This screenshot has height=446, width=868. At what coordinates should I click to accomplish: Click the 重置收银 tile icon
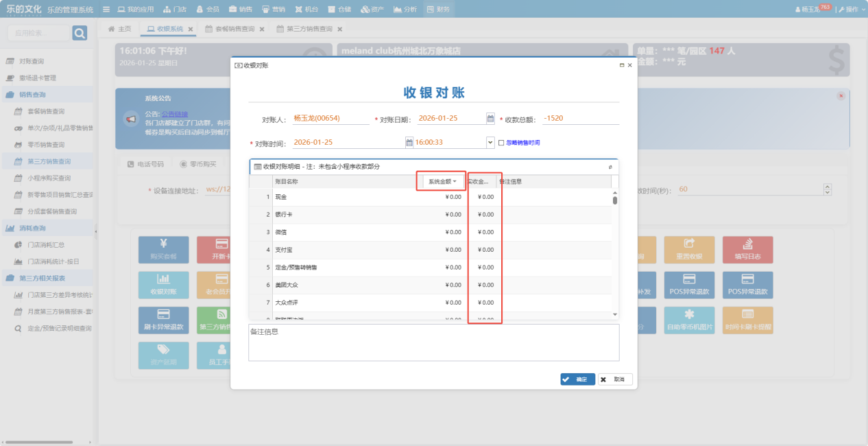coord(689,244)
